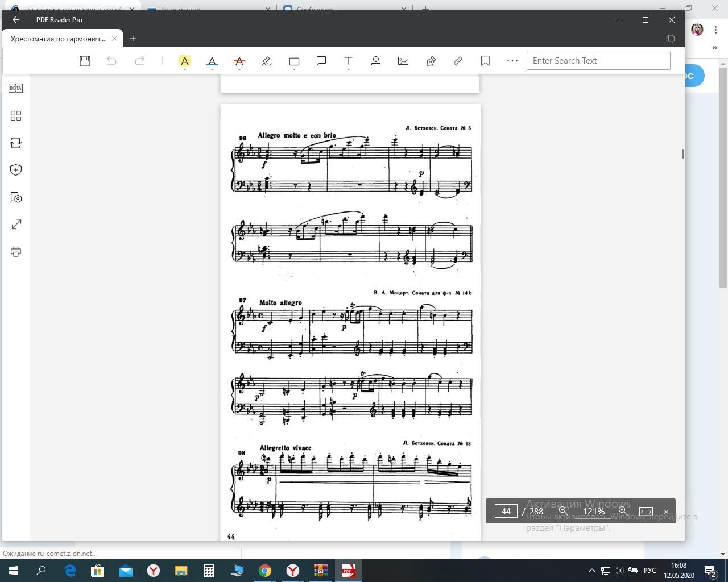The height and width of the screenshot is (582, 728).
Task: Open the Windows notification center
Action: click(711, 571)
